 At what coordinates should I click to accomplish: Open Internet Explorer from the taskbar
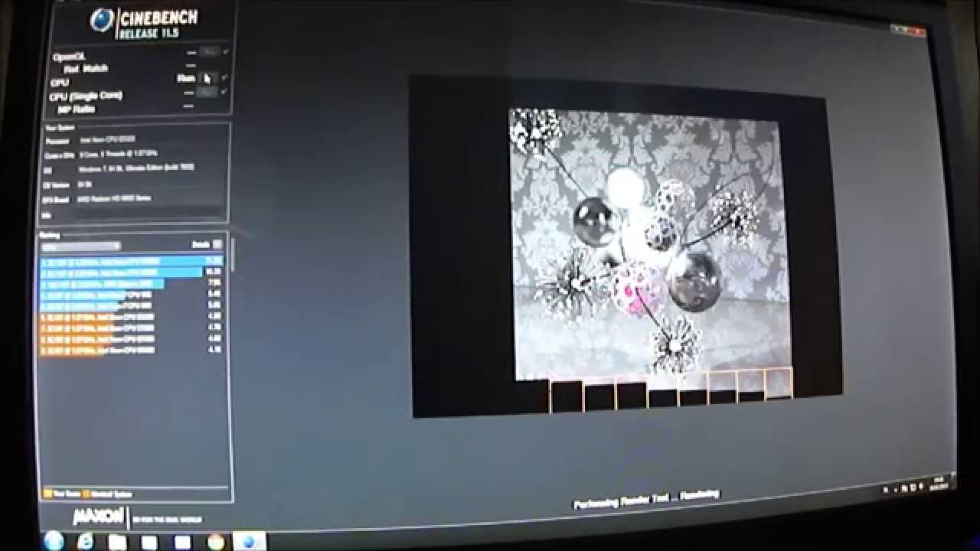click(86, 542)
